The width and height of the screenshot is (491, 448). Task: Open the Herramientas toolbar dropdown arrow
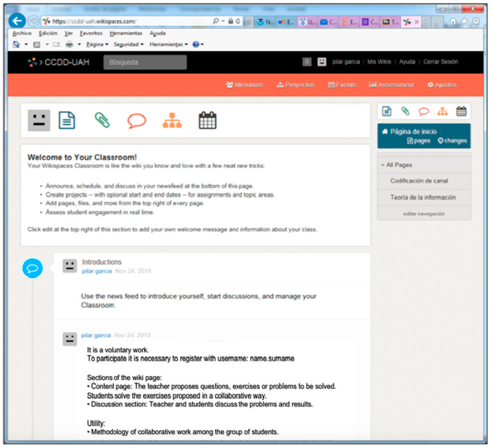coord(186,44)
